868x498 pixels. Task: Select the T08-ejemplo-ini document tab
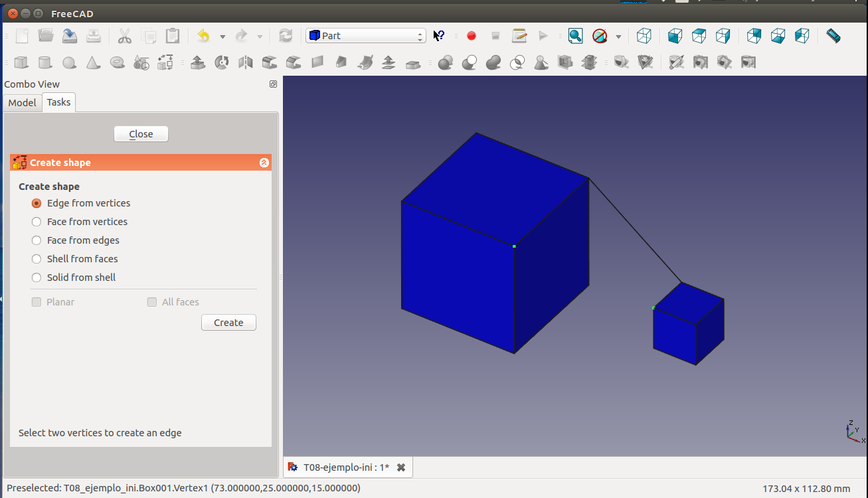pos(345,467)
